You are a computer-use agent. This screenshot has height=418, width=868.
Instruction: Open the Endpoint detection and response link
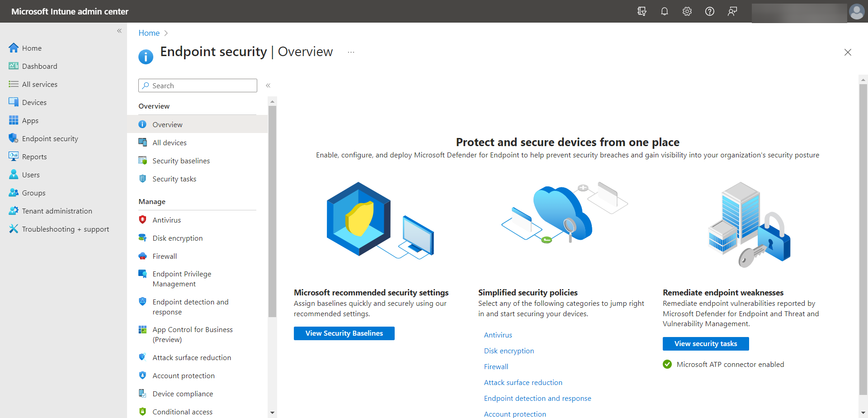(x=538, y=398)
